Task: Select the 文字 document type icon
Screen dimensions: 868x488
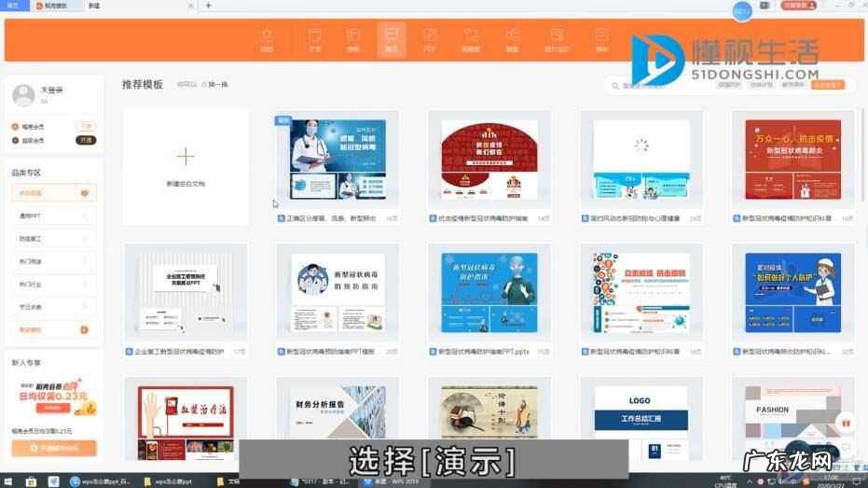Action: (x=315, y=40)
